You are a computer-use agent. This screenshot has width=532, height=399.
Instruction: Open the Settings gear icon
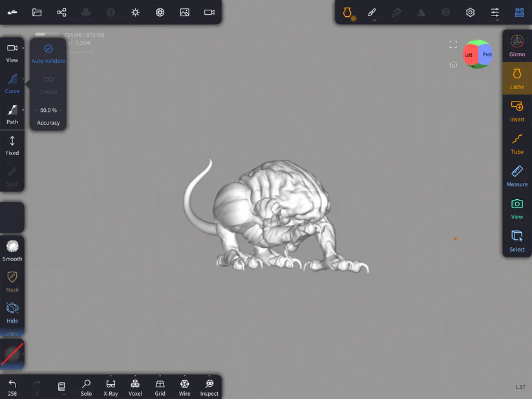click(x=470, y=13)
